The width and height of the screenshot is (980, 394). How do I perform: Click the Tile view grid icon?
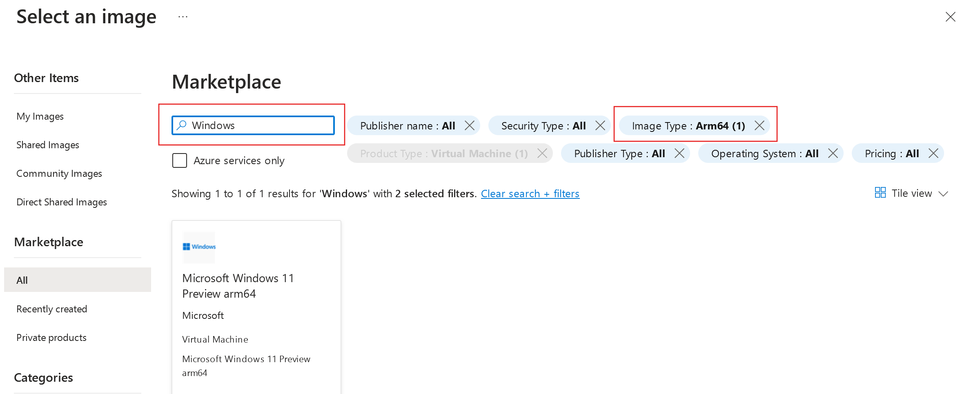880,193
